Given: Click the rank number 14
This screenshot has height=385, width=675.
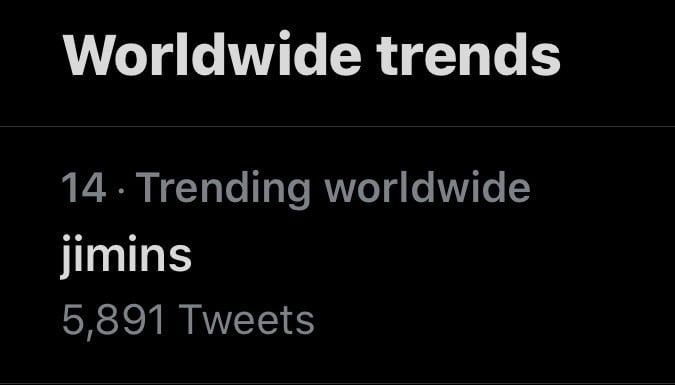Looking at the screenshot, I should point(84,187).
